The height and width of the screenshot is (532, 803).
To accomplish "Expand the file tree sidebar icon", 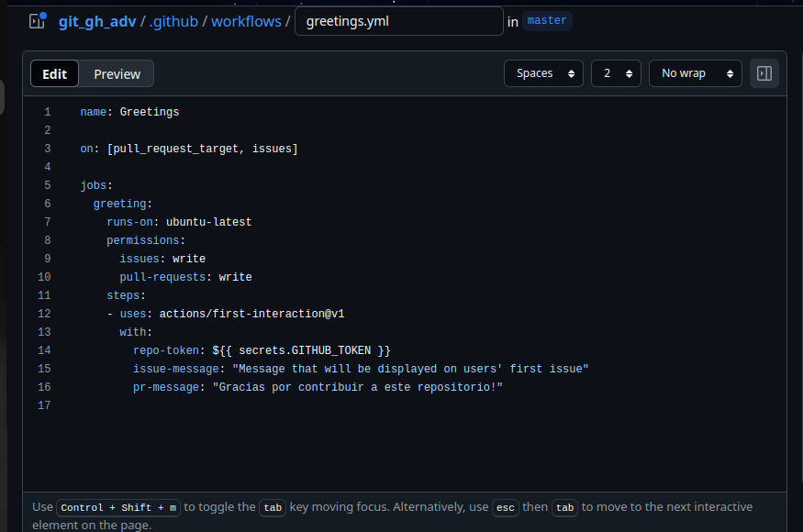I will 38,21.
